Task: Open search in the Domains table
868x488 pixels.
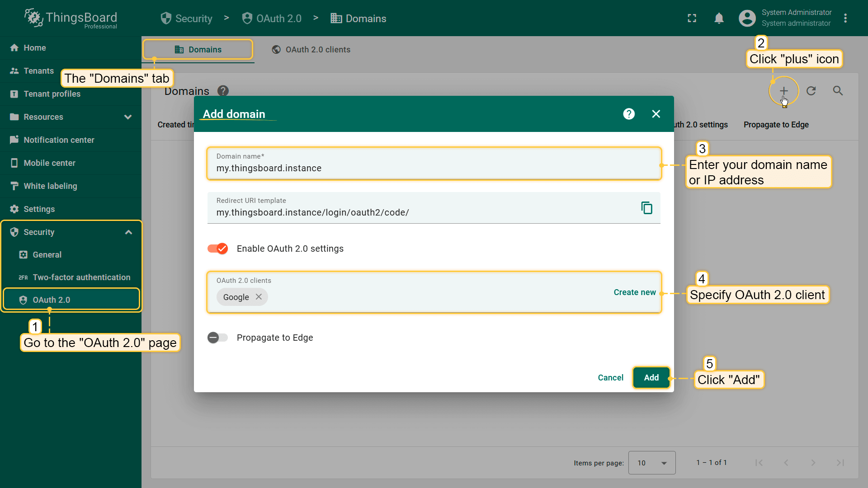Action: coord(838,91)
